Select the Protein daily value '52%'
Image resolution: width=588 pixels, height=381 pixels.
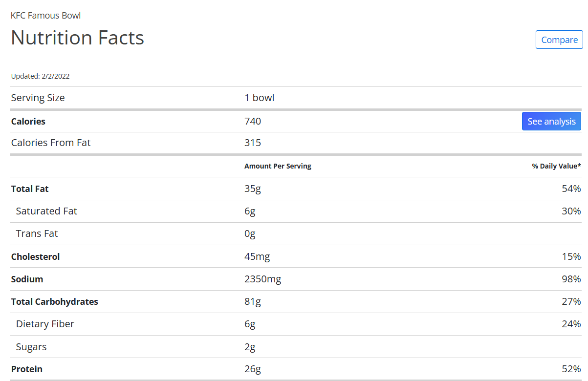pyautogui.click(x=571, y=369)
